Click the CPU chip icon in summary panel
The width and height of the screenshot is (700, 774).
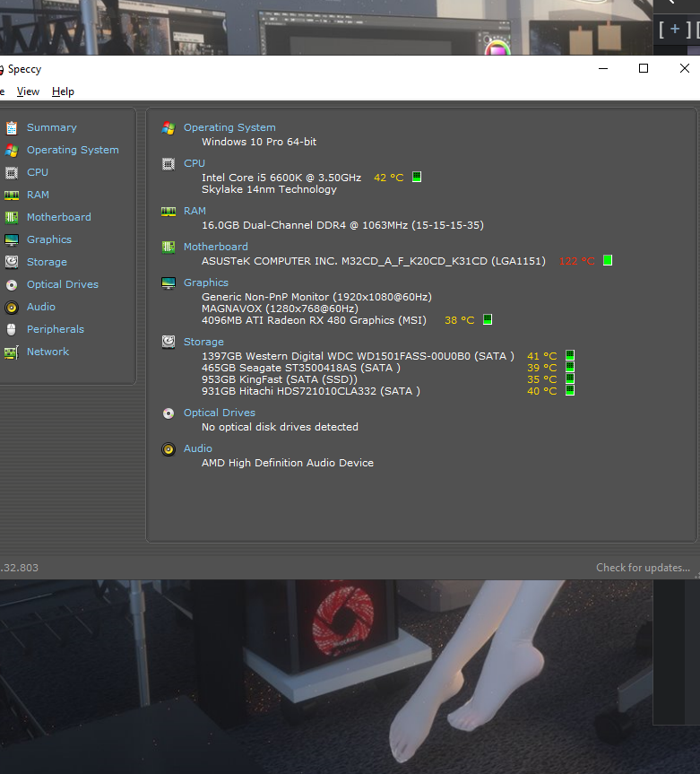(x=169, y=164)
